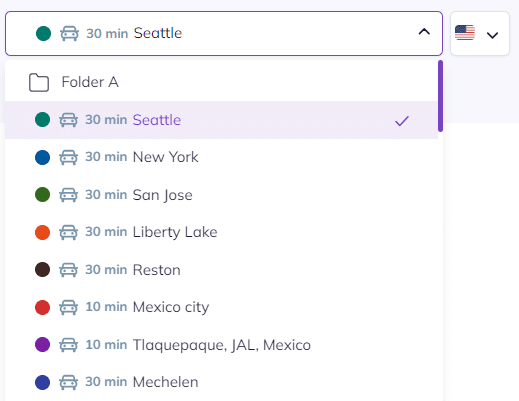This screenshot has height=401, width=519.
Task: Click the orange dot for Liberty Lake
Action: [42, 232]
